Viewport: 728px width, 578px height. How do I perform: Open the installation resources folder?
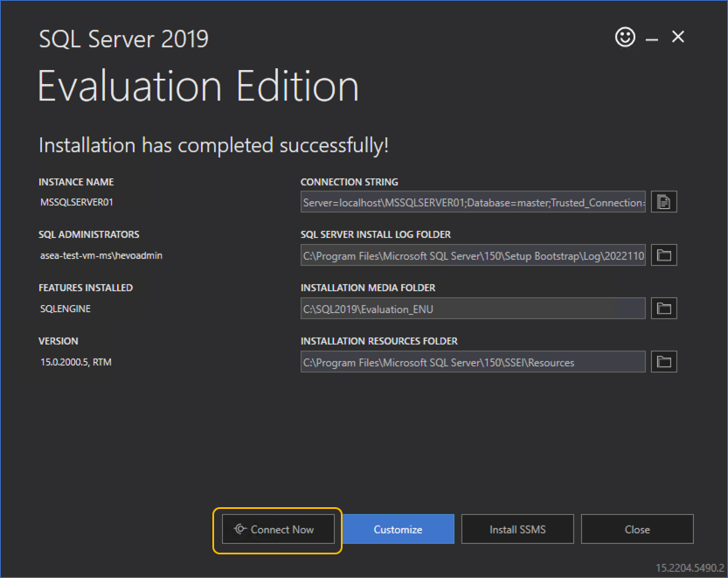663,361
